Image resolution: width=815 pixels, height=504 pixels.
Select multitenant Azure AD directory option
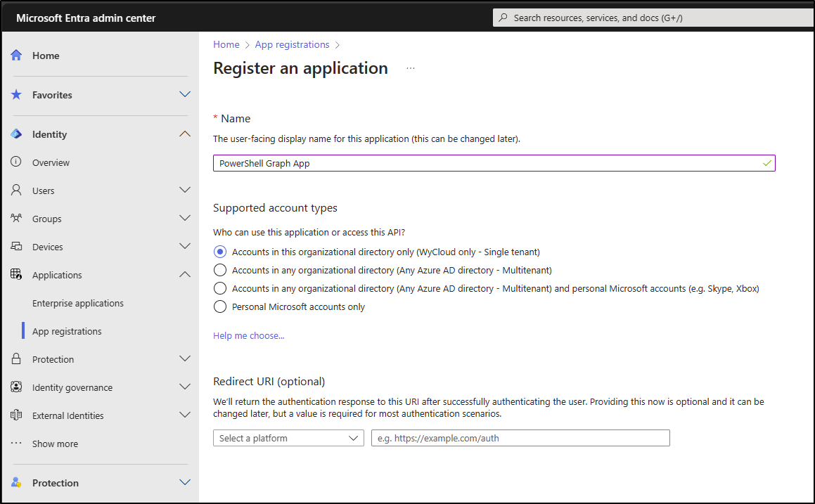(x=220, y=270)
